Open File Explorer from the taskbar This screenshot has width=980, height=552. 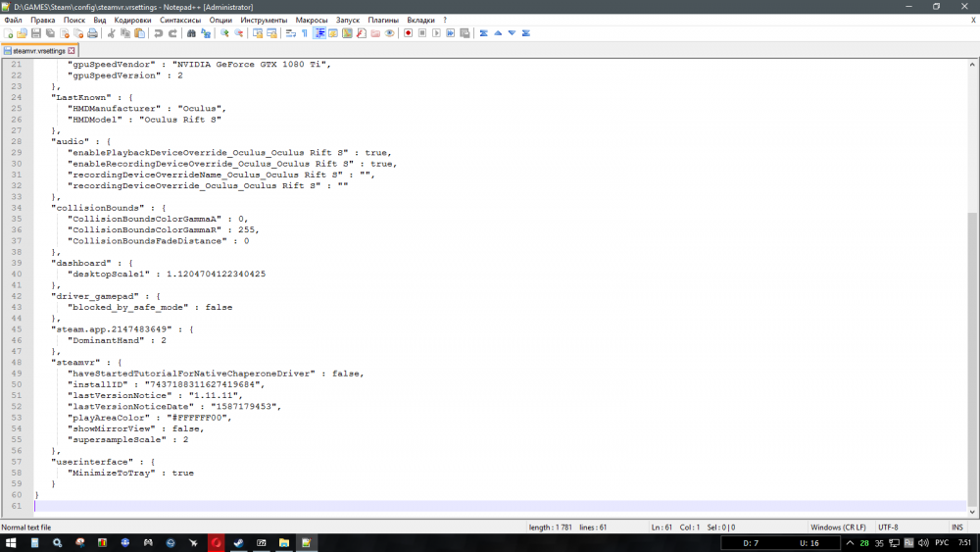coord(284,542)
